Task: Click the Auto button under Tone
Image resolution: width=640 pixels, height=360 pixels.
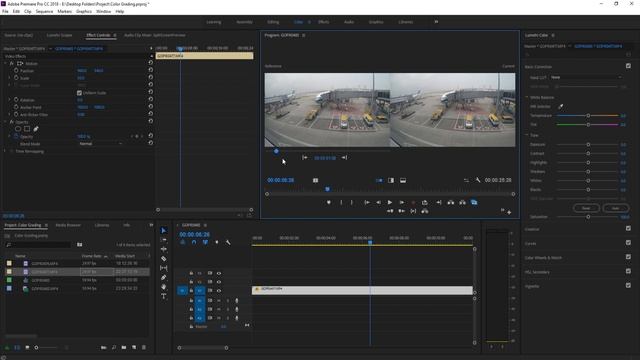Action: tap(616, 208)
